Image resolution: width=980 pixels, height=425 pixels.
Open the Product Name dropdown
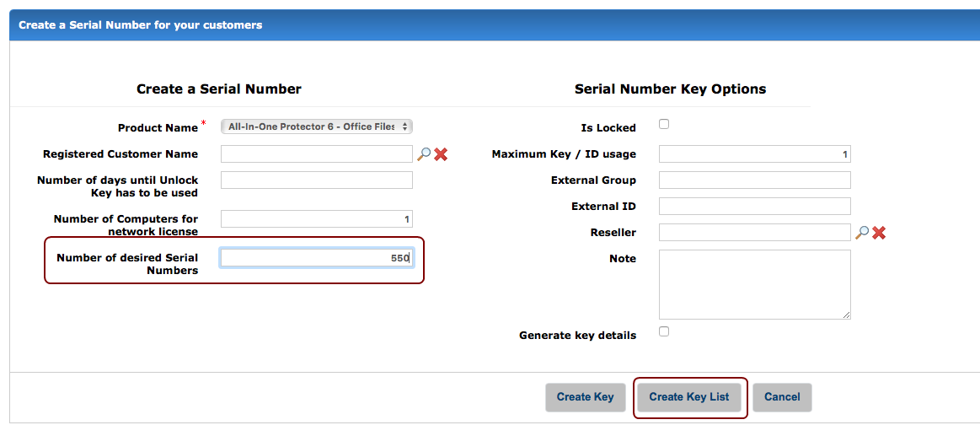pos(316,126)
